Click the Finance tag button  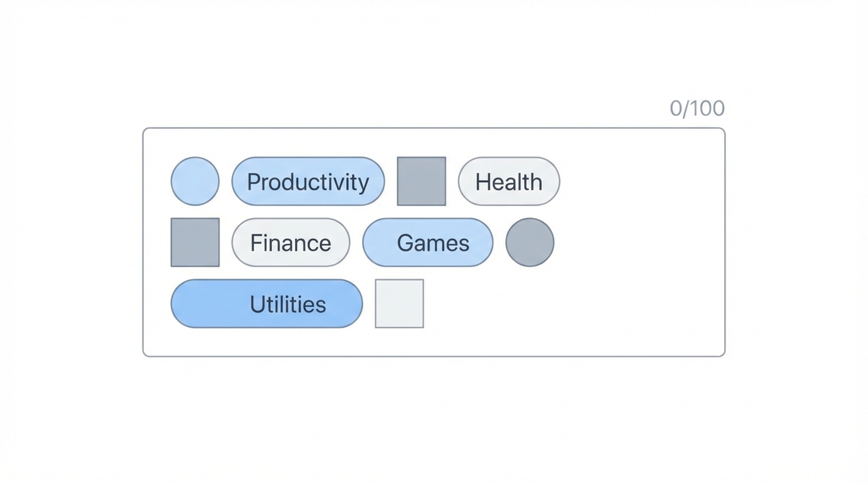pos(290,243)
